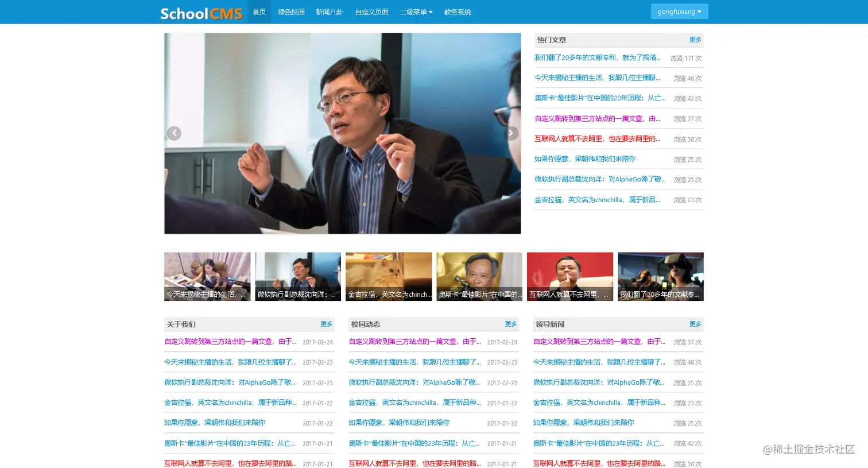Open 领导新闻 article 自定义跳转到第三方站点
Viewport: 868px width, 468px height.
[599, 342]
